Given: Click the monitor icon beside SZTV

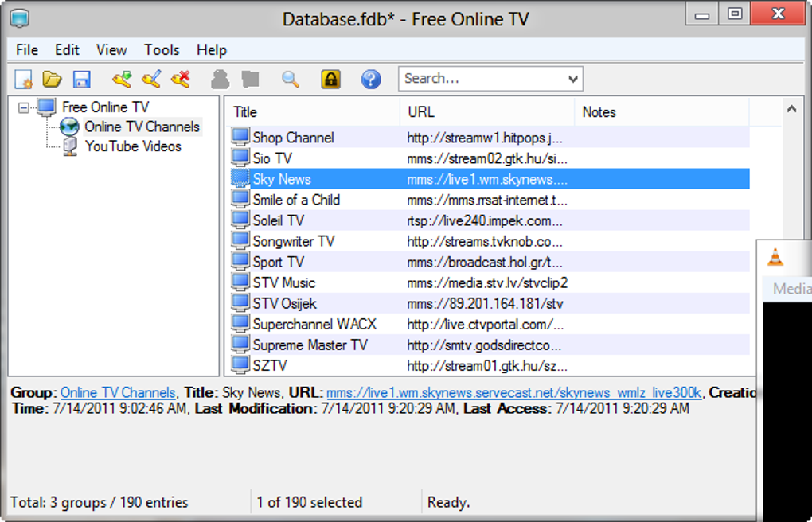Looking at the screenshot, I should (240, 365).
